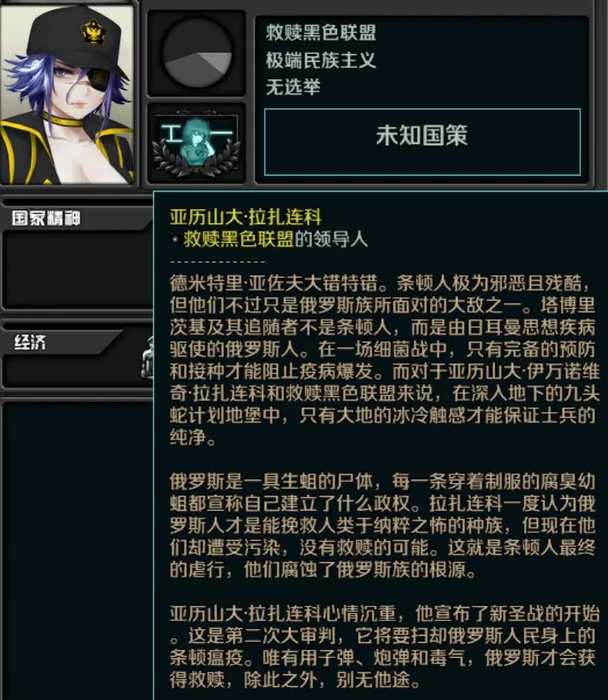This screenshot has height=700, width=608.
Task: Open the 未知国策 national focus button
Action: pyautogui.click(x=423, y=142)
